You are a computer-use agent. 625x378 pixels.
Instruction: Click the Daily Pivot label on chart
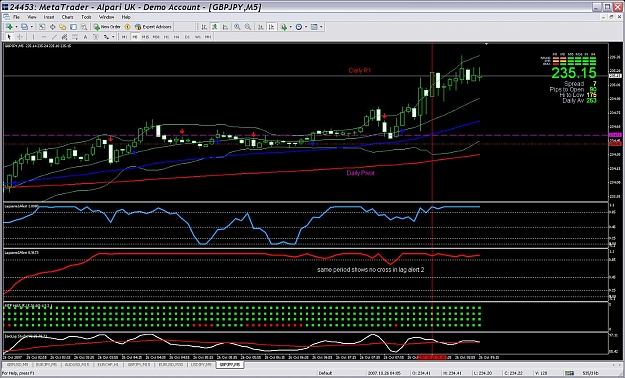point(360,173)
